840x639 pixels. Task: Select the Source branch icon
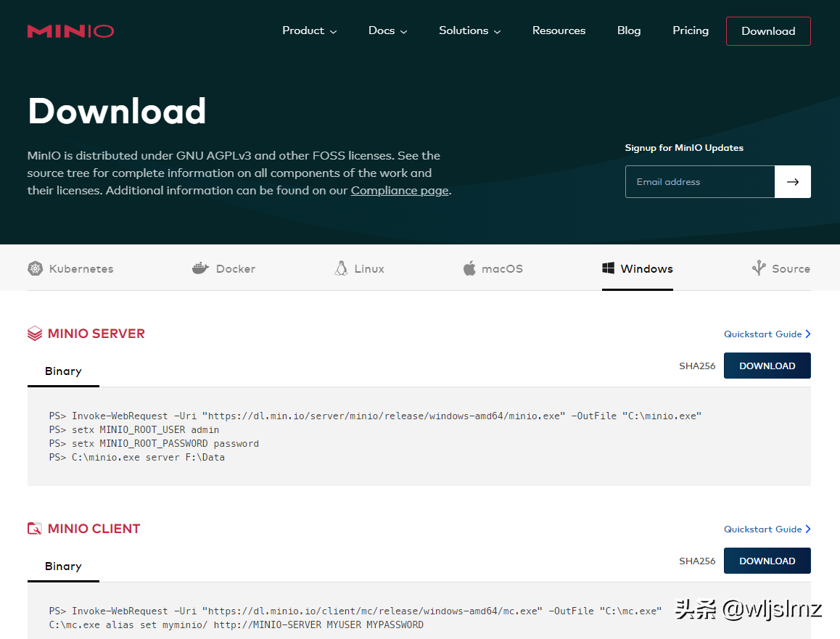pyautogui.click(x=759, y=268)
